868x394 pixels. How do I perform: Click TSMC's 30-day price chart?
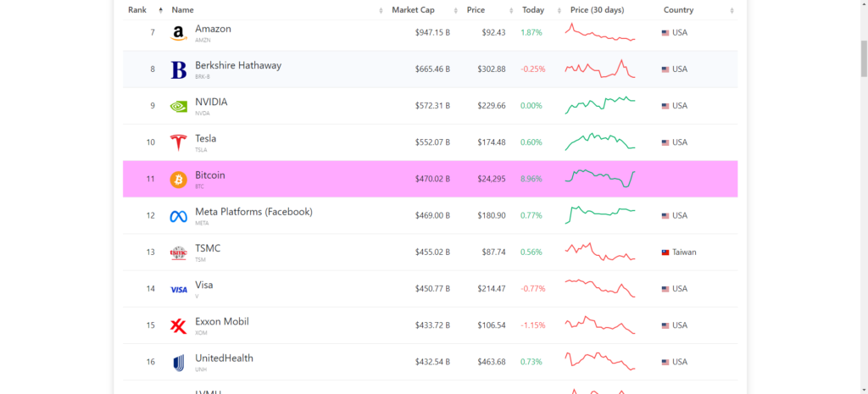pyautogui.click(x=600, y=252)
